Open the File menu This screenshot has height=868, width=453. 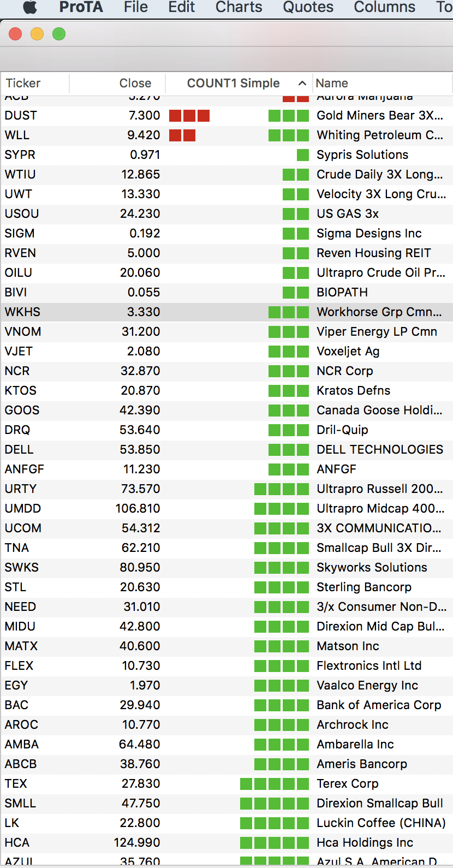coord(136,7)
